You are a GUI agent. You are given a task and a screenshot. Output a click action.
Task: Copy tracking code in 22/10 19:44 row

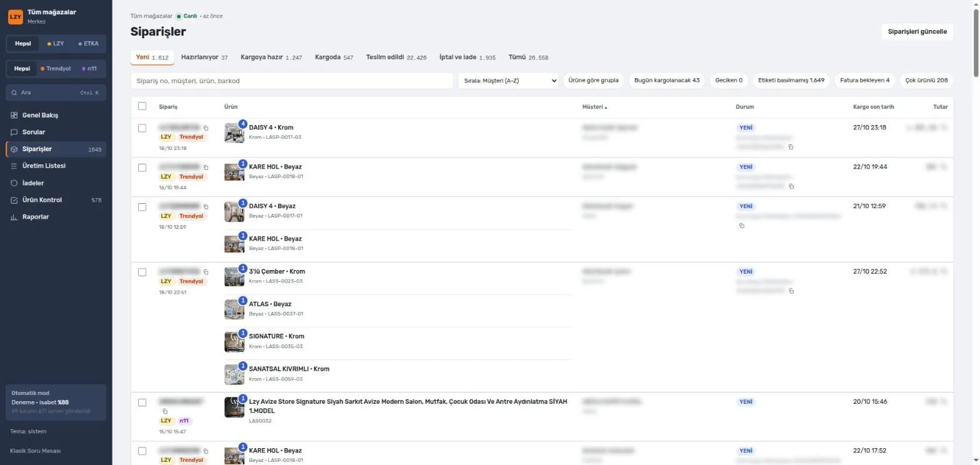tap(791, 186)
